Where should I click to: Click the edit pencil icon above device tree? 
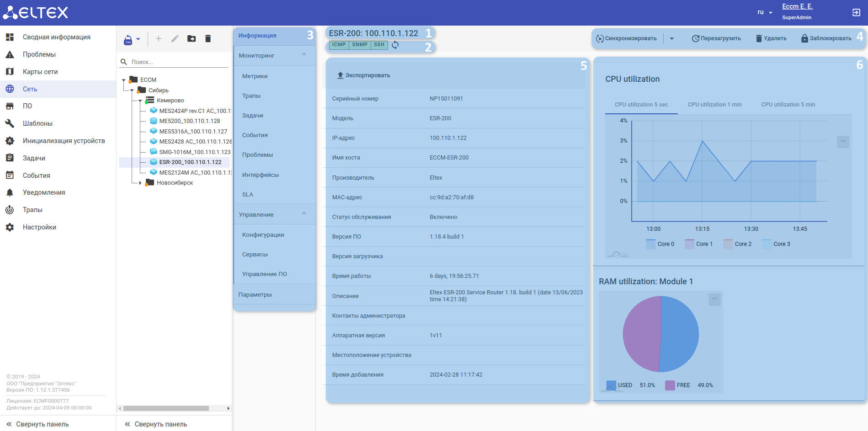(175, 39)
